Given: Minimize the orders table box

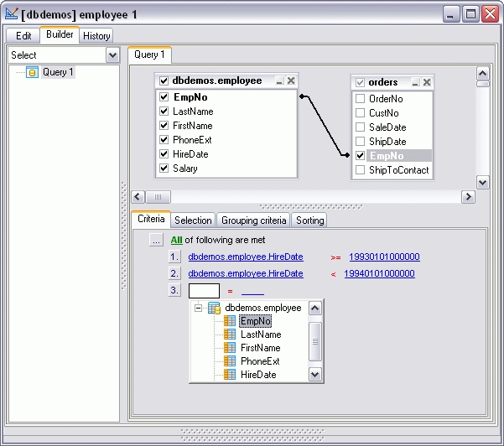Looking at the screenshot, I should tap(415, 82).
